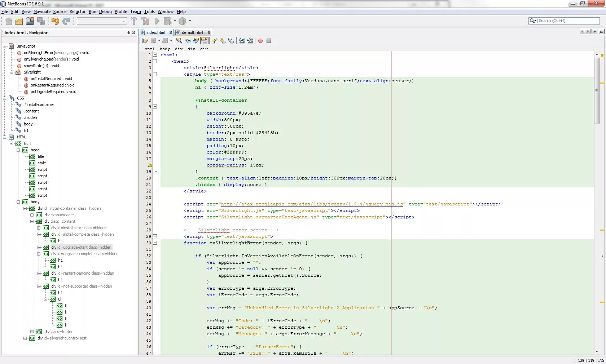The height and width of the screenshot is (364, 606).
Task: Click scroll documents right arrow button
Action: pyautogui.click(x=588, y=32)
